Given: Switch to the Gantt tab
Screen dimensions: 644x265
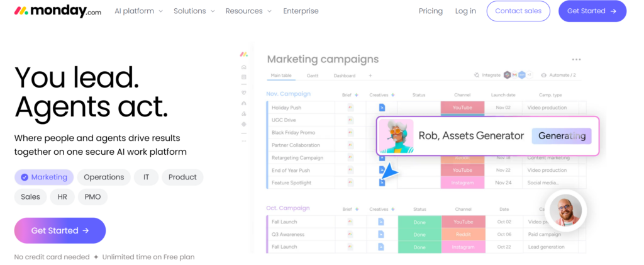Looking at the screenshot, I should [x=313, y=76].
